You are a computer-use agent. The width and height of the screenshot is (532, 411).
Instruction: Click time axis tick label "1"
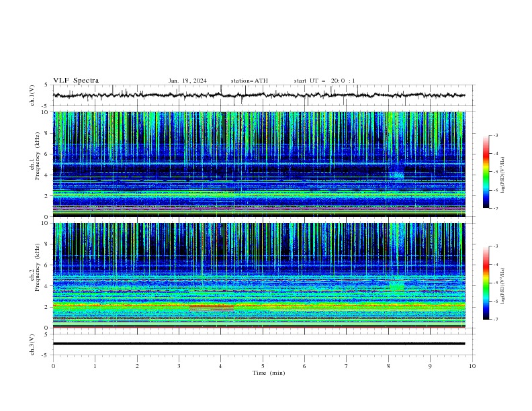(95, 366)
